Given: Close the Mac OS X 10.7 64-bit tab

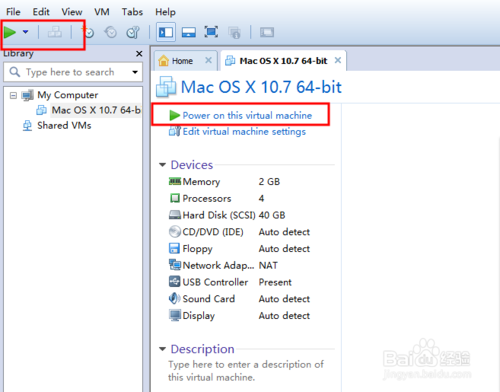Looking at the screenshot, I should (338, 60).
